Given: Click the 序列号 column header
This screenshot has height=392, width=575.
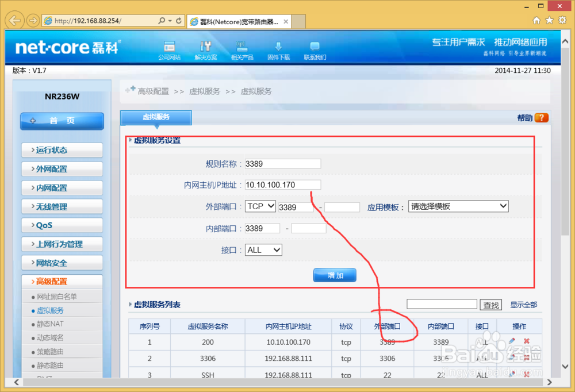Looking at the screenshot, I should [149, 326].
